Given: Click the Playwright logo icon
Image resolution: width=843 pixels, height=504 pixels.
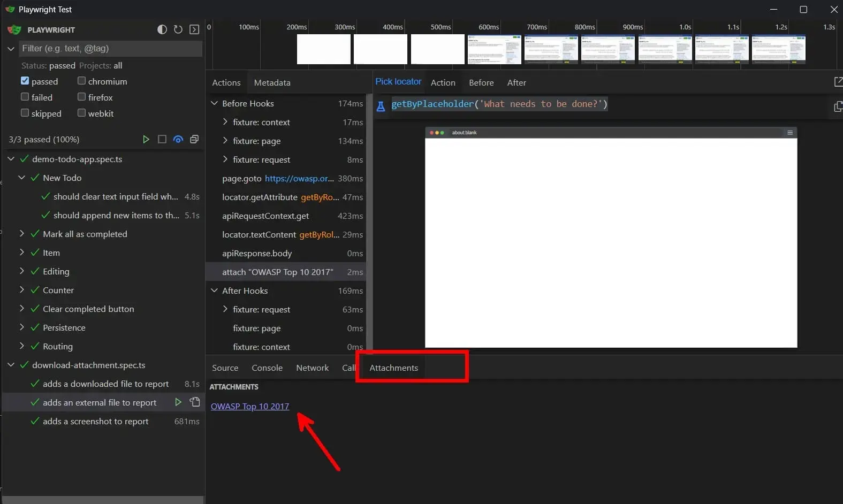Looking at the screenshot, I should pyautogui.click(x=14, y=29).
